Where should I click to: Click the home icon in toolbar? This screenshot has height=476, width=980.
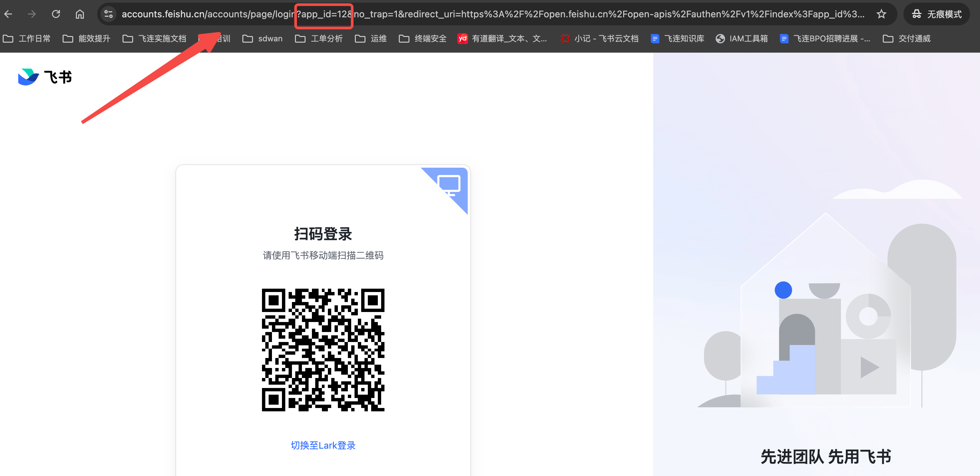pyautogui.click(x=80, y=14)
